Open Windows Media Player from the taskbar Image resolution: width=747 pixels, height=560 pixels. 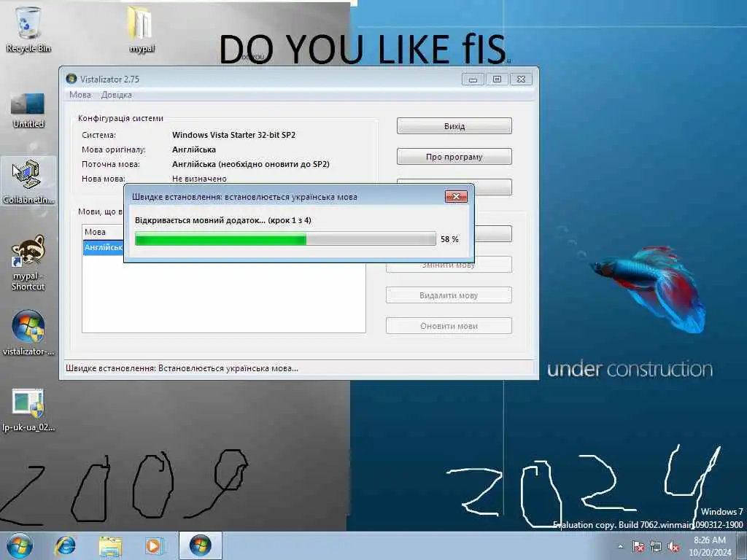(x=154, y=545)
